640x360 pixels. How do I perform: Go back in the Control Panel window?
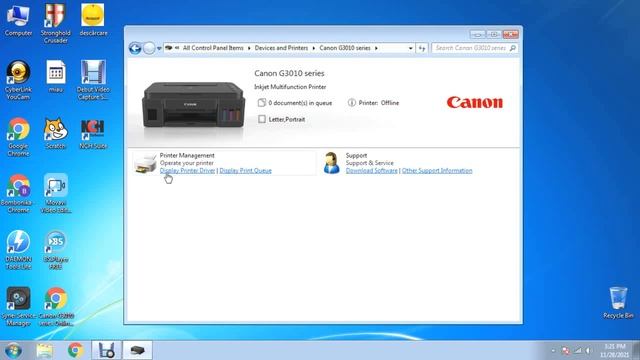coord(135,48)
